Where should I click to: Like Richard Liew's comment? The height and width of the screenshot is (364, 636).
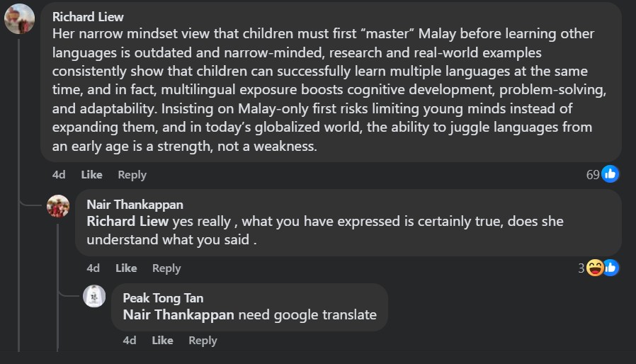coord(91,175)
